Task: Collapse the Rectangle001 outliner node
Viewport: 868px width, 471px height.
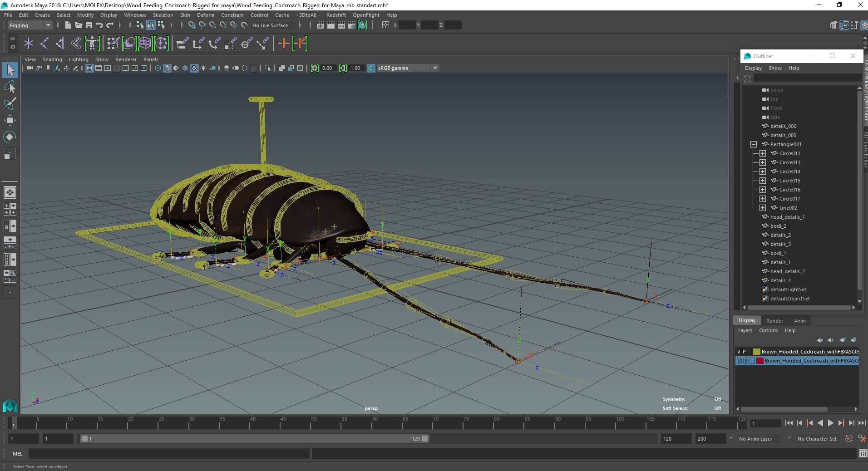Action: [754, 144]
